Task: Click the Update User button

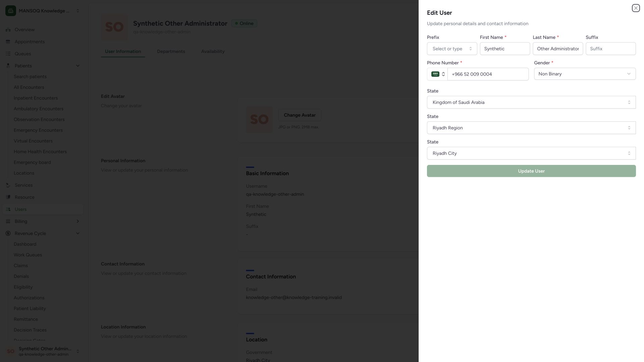Action: (x=531, y=171)
